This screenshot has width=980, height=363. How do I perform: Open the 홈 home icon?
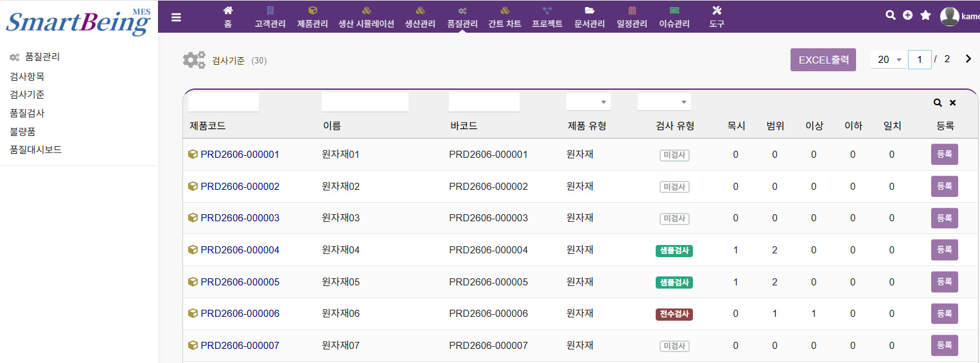(228, 11)
